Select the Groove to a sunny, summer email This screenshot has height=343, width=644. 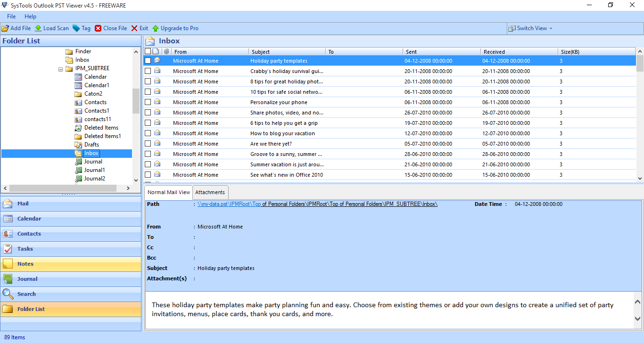[390, 154]
